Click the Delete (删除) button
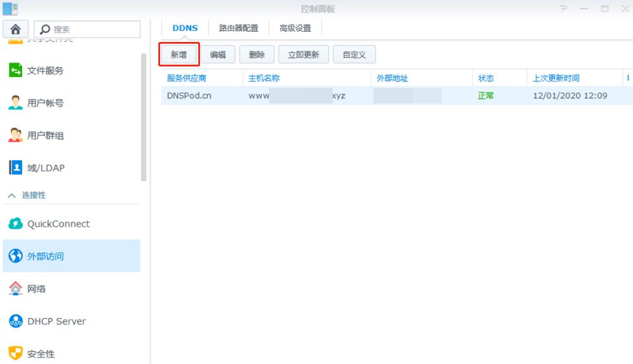 point(257,54)
